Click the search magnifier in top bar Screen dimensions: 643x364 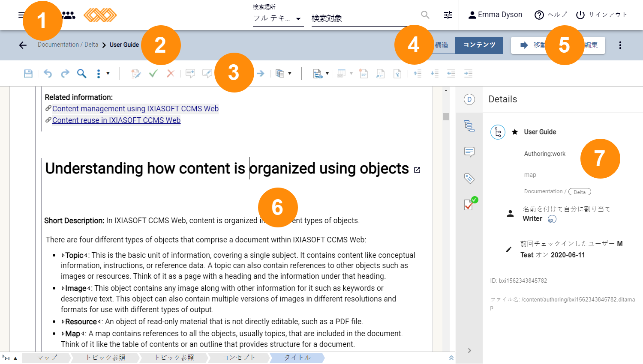425,15
